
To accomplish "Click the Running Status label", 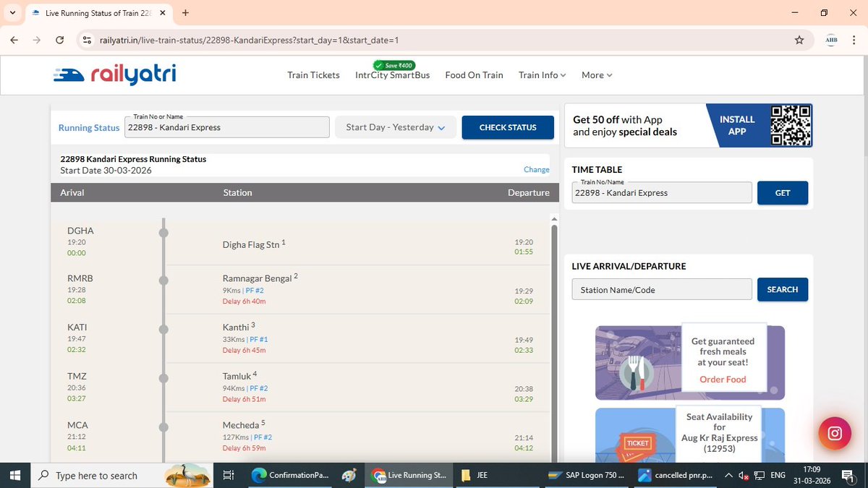I will pos(89,127).
